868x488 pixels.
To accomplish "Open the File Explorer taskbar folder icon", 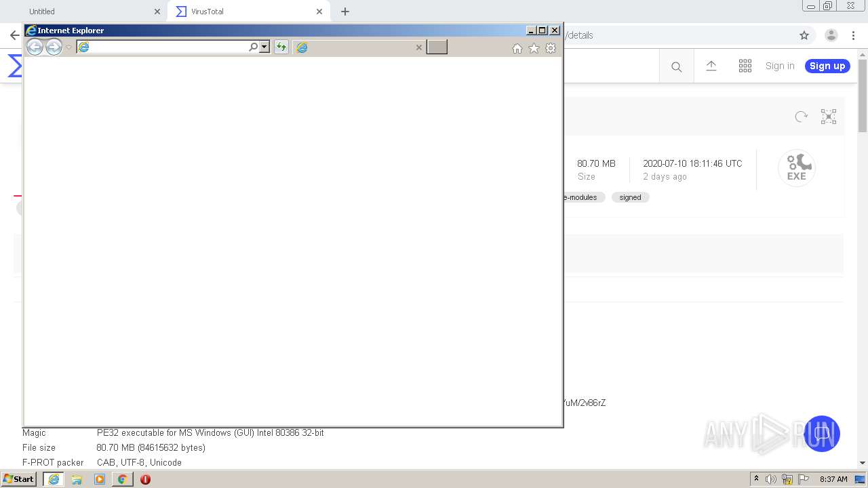I will pos(77,479).
